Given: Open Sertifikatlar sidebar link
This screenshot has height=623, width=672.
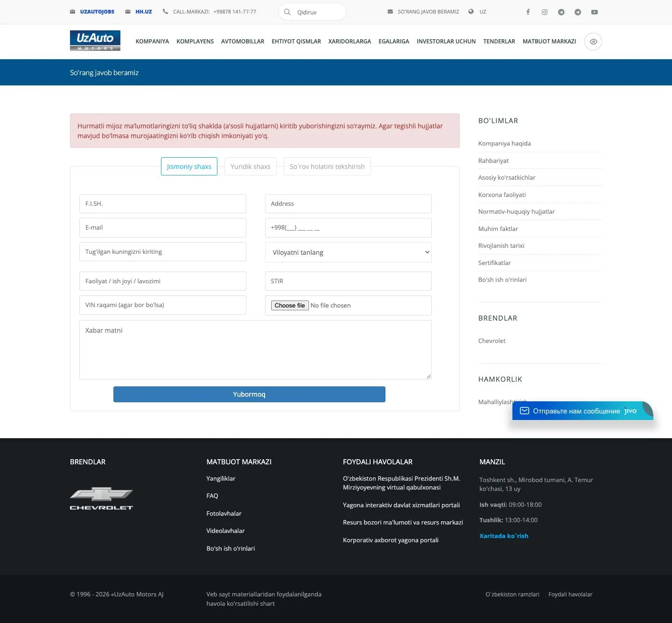Looking at the screenshot, I should 494,263.
